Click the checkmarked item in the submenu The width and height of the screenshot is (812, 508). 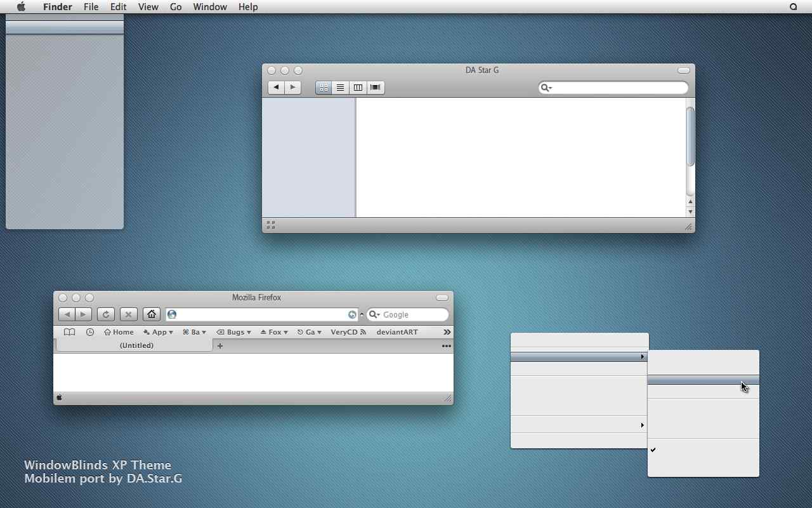pyautogui.click(x=703, y=450)
